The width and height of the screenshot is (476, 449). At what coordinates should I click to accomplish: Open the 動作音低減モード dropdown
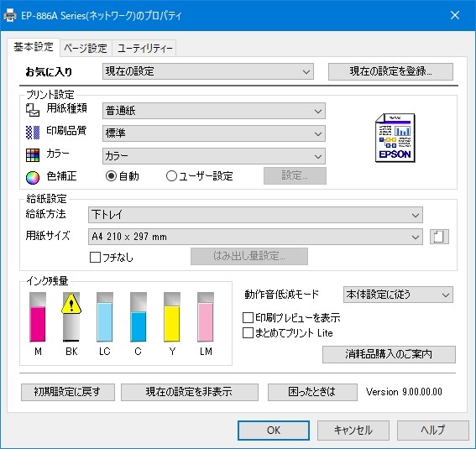[x=398, y=295]
